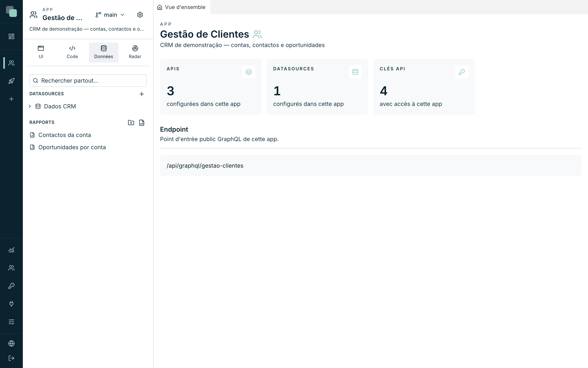Create new report file icon
The width and height of the screenshot is (588, 368).
[x=142, y=123]
